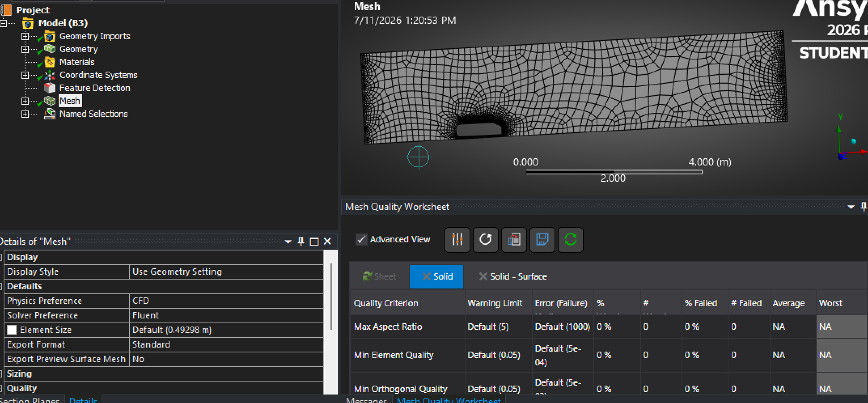Switch to the Solid tab
The image size is (868, 403).
tap(436, 277)
